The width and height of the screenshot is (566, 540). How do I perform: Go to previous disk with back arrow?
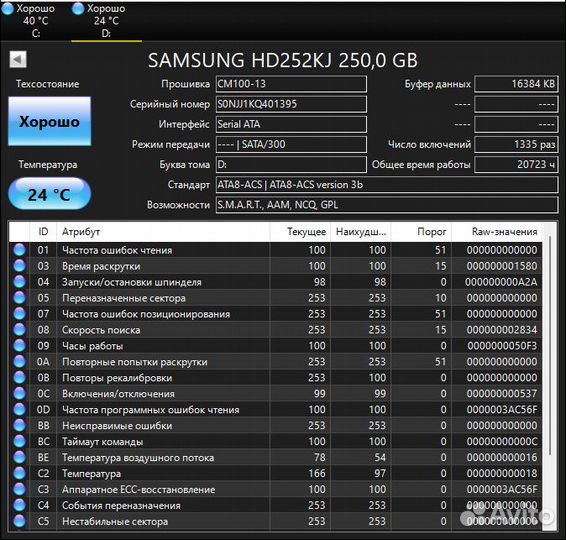tap(18, 59)
